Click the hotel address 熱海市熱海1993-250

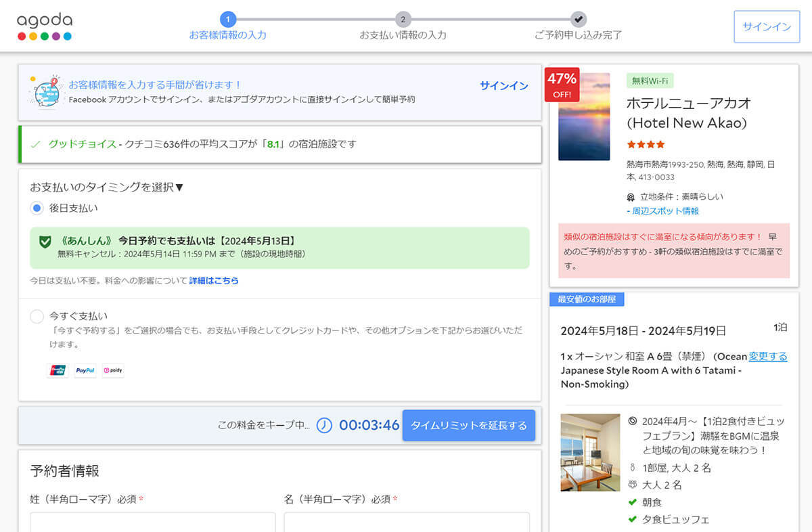click(x=701, y=170)
